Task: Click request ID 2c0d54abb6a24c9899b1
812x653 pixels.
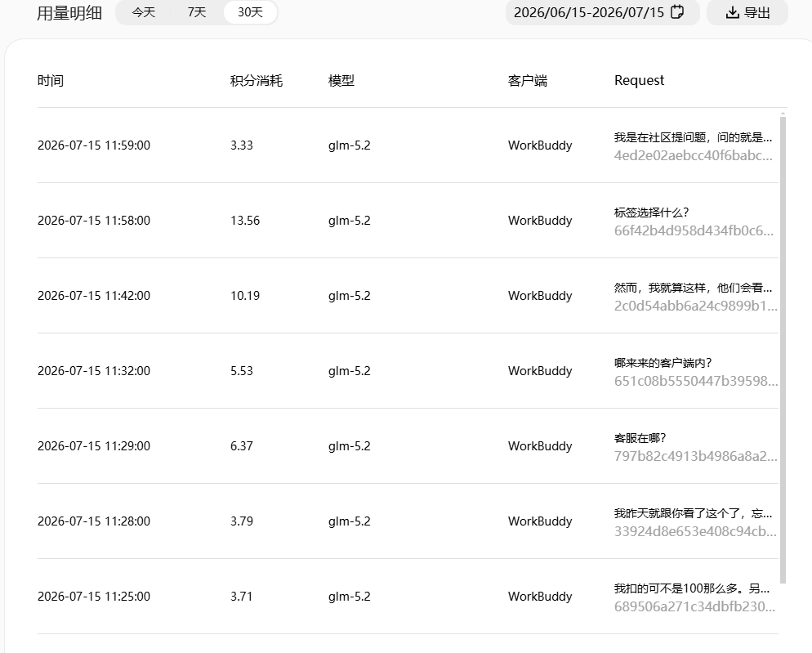Action: (x=696, y=306)
